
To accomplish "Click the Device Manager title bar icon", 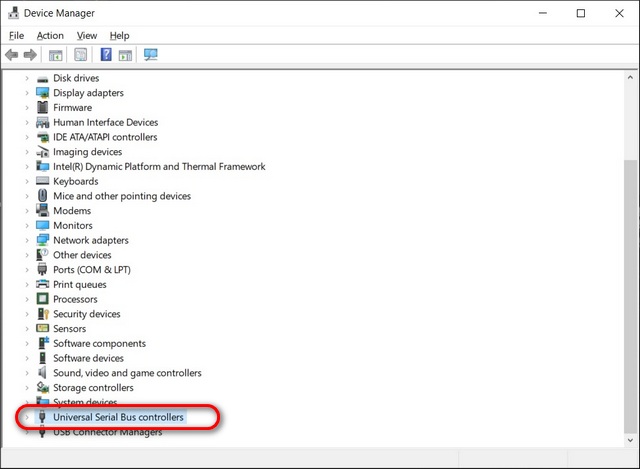I will 13,13.
